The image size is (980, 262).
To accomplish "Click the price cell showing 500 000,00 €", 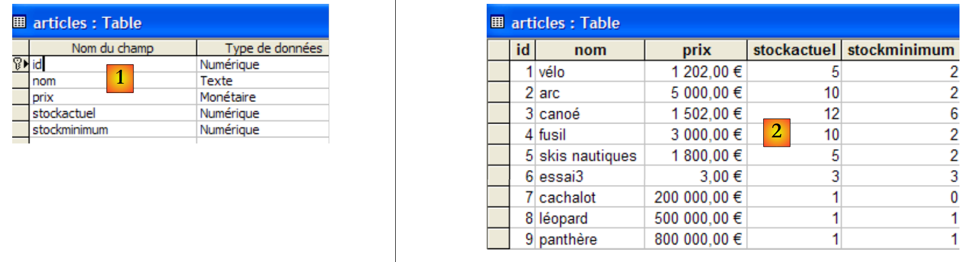I will pyautogui.click(x=696, y=218).
